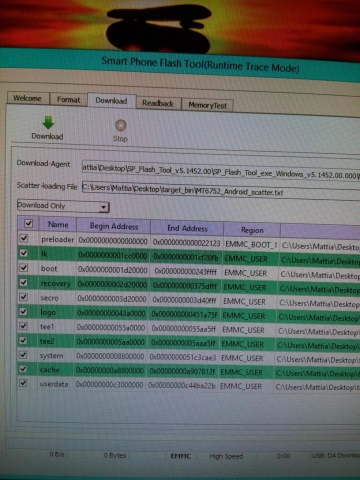The width and height of the screenshot is (360, 480).
Task: Toggle the userdata partition checkbox
Action: pyautogui.click(x=23, y=383)
